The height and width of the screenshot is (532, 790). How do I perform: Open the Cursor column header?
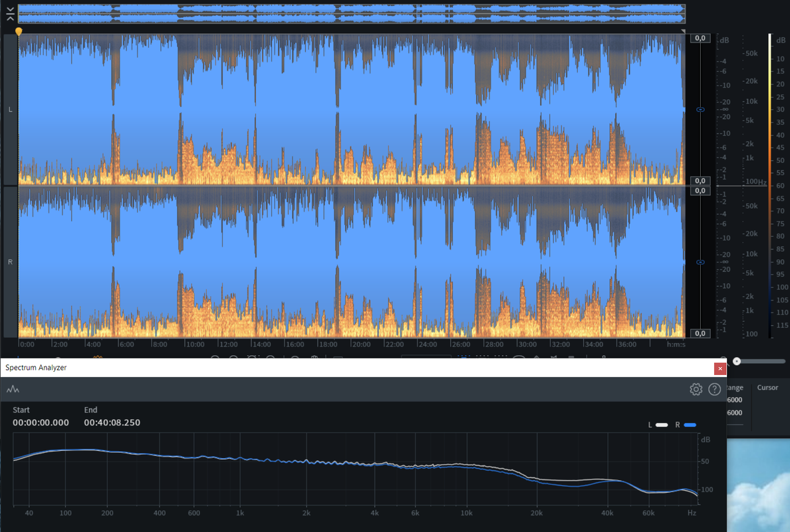click(x=767, y=388)
